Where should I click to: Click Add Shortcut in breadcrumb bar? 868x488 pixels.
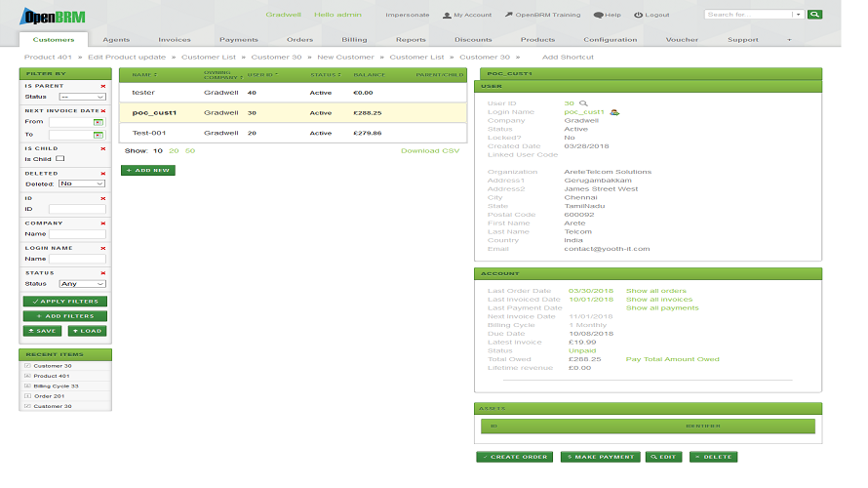click(568, 57)
